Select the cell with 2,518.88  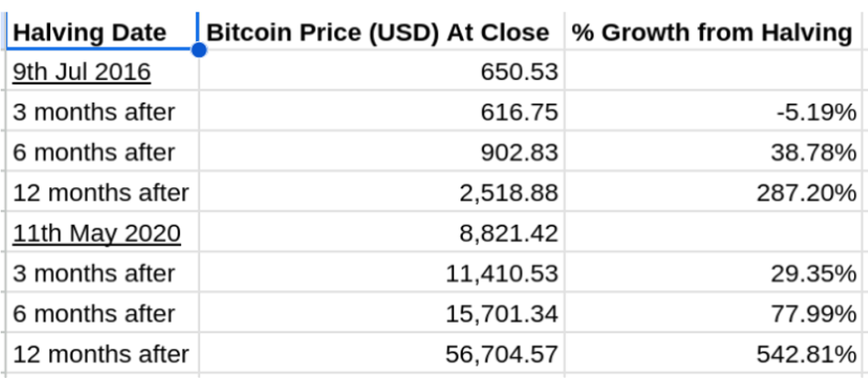click(508, 193)
